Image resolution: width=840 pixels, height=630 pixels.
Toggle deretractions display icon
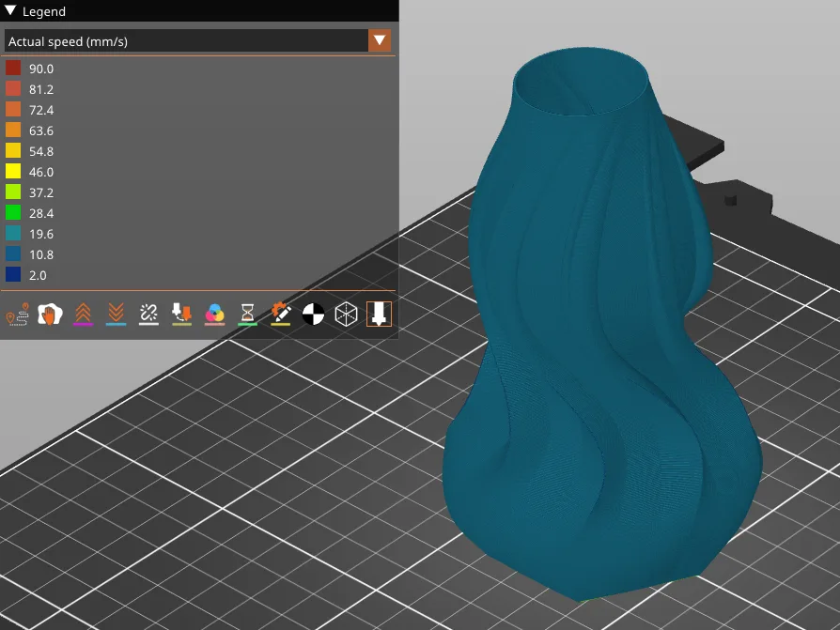(x=117, y=314)
